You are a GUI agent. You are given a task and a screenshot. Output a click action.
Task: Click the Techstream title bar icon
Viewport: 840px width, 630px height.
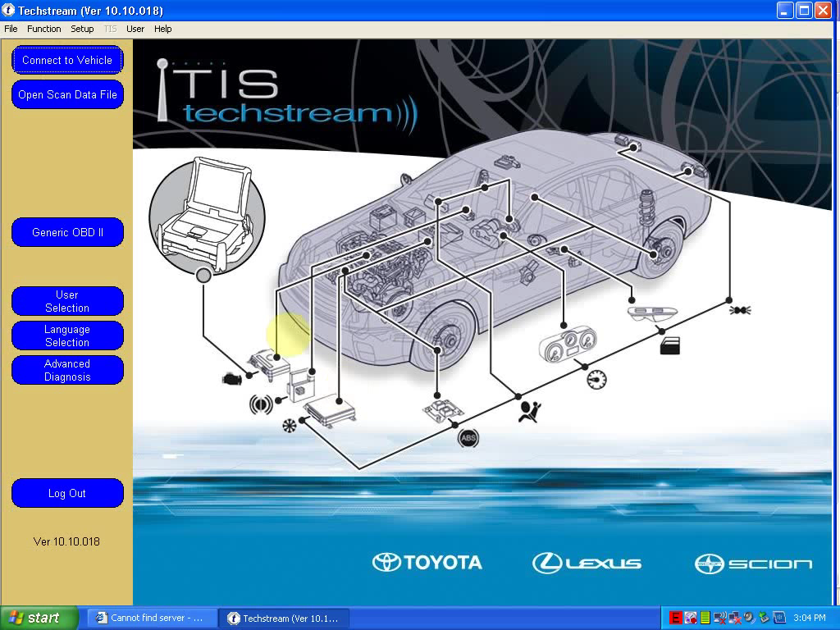[x=8, y=10]
